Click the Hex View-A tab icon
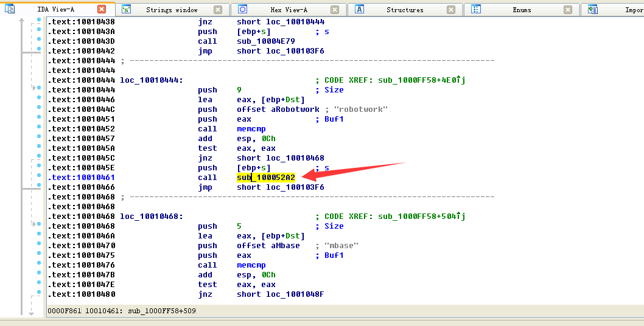 pyautogui.click(x=243, y=10)
